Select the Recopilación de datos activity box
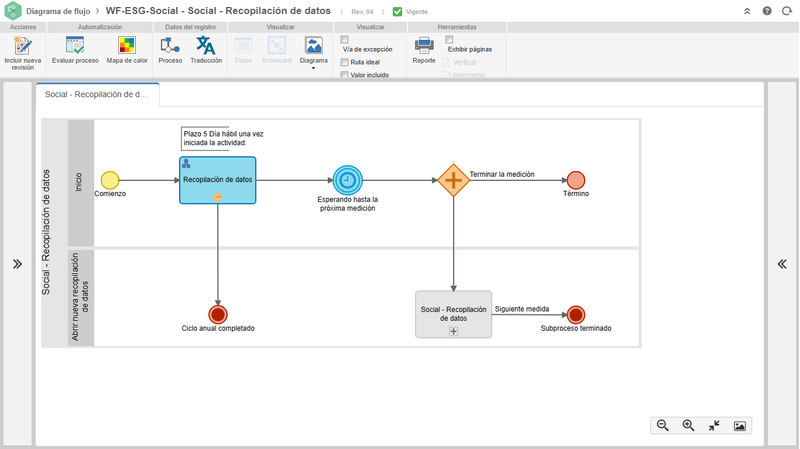Screen dimensions: 800x449 pyautogui.click(x=217, y=180)
